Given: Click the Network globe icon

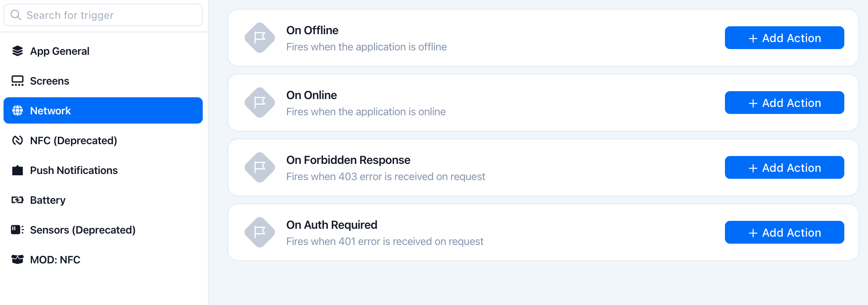Looking at the screenshot, I should 18,111.
